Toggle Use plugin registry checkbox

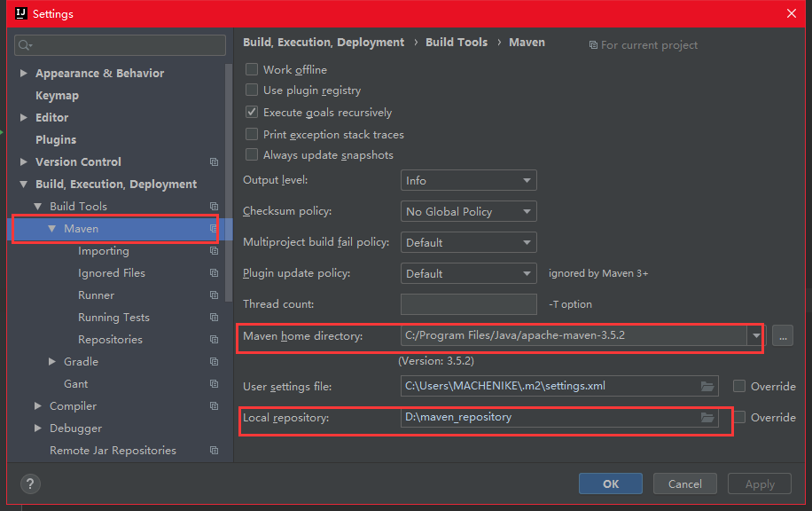(252, 90)
